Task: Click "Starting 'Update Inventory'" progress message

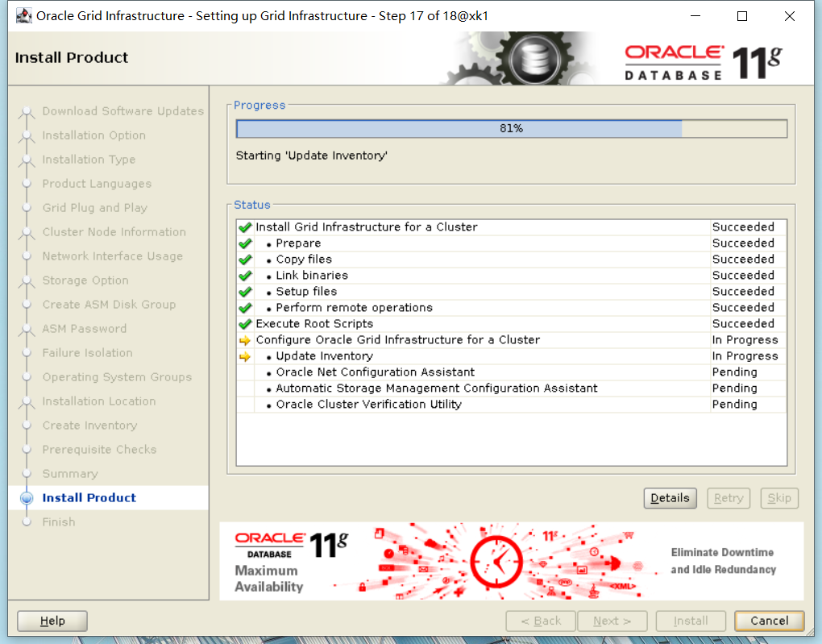Action: tap(311, 156)
